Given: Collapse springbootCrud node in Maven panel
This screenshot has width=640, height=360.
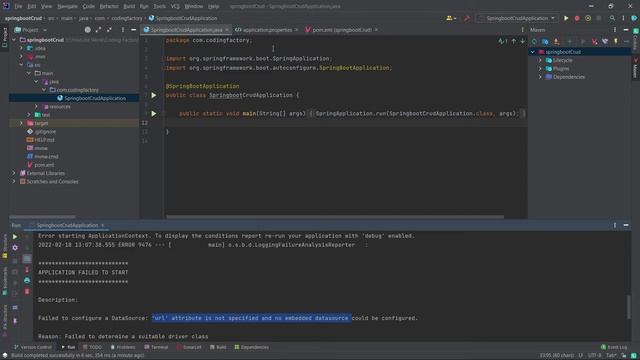Looking at the screenshot, I should 533,52.
